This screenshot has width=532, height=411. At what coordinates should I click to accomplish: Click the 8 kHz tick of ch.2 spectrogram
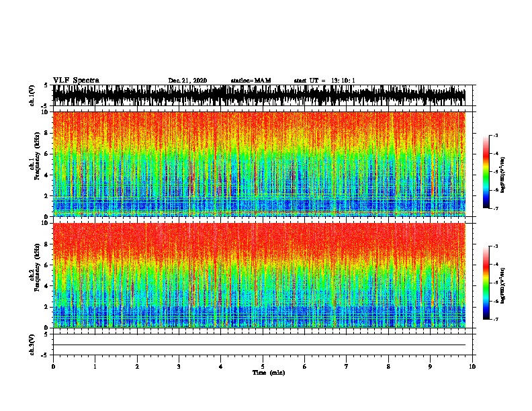click(47, 244)
